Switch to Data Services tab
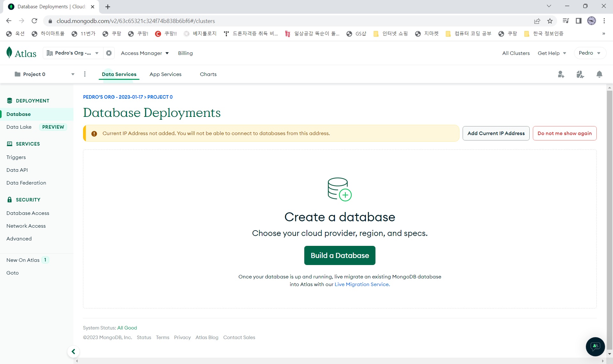613x364 pixels. coord(119,74)
